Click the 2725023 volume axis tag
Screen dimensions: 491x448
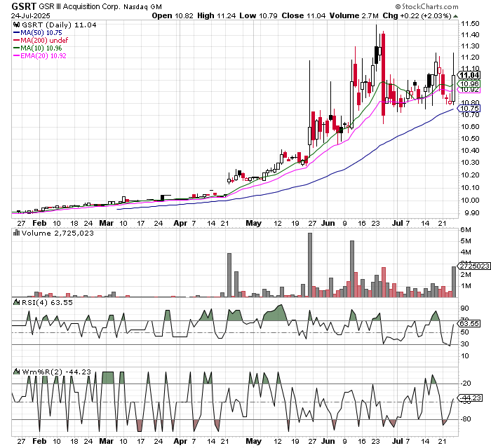click(x=474, y=266)
